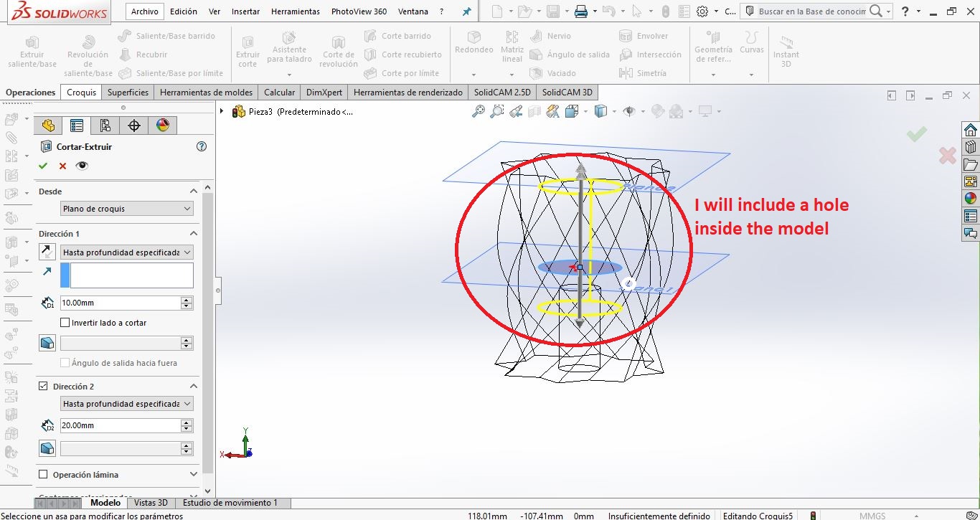Open the Options gear icon
The width and height of the screenshot is (980, 520).
pyautogui.click(x=702, y=11)
